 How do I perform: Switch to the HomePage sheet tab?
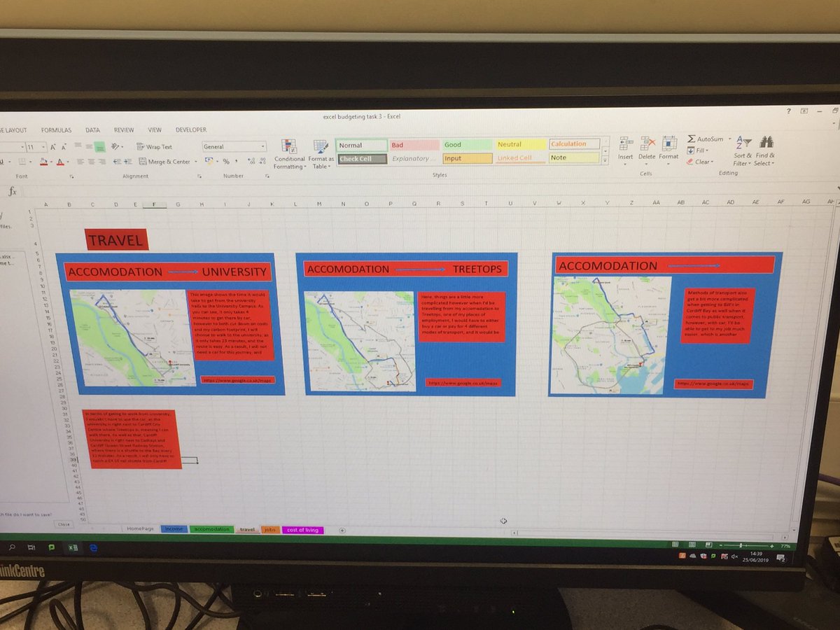click(x=140, y=529)
